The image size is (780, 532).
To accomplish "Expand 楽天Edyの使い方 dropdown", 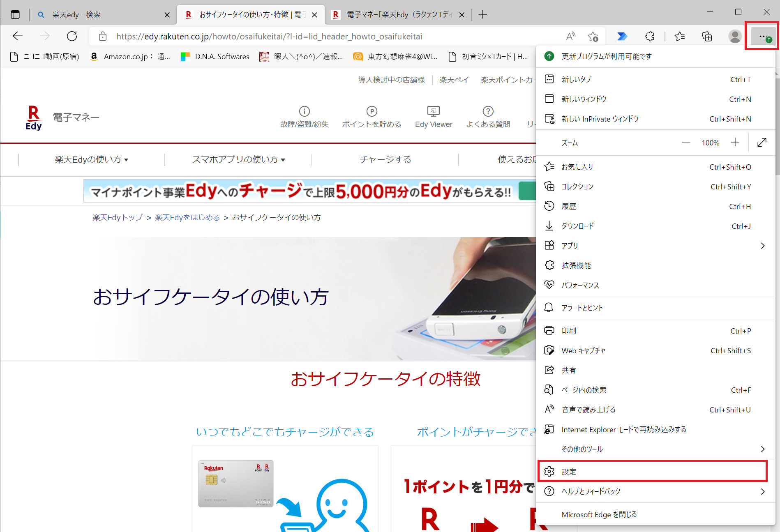I will click(92, 159).
